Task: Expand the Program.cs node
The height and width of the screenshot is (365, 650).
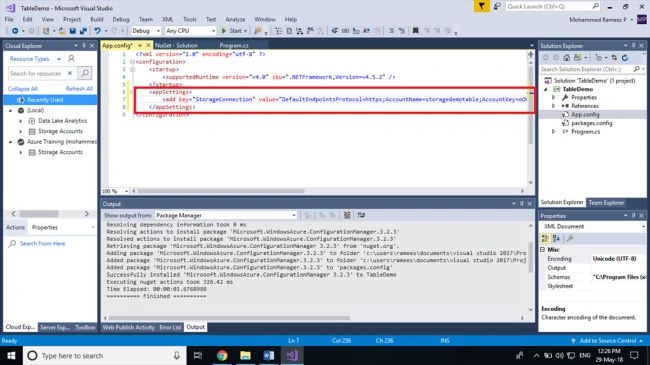Action: [553, 131]
